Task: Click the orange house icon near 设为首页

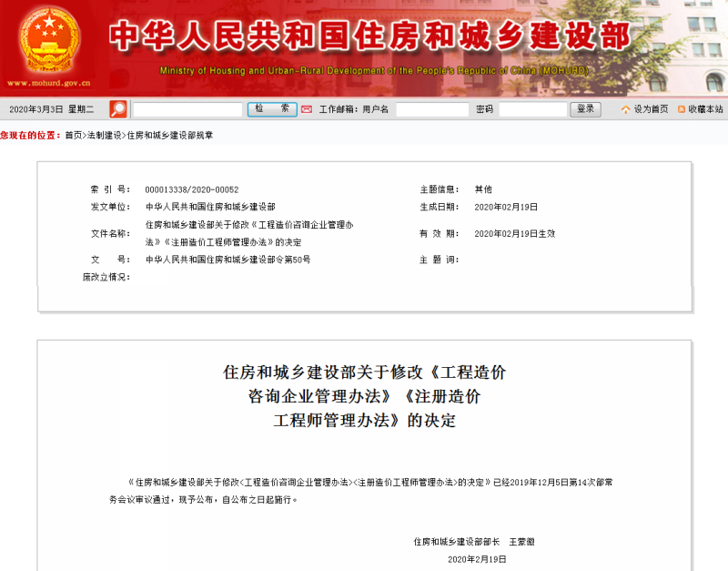Action: pos(626,109)
